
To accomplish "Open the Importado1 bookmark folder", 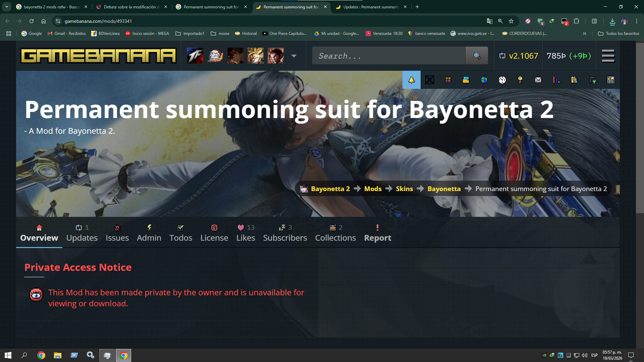I will [190, 34].
